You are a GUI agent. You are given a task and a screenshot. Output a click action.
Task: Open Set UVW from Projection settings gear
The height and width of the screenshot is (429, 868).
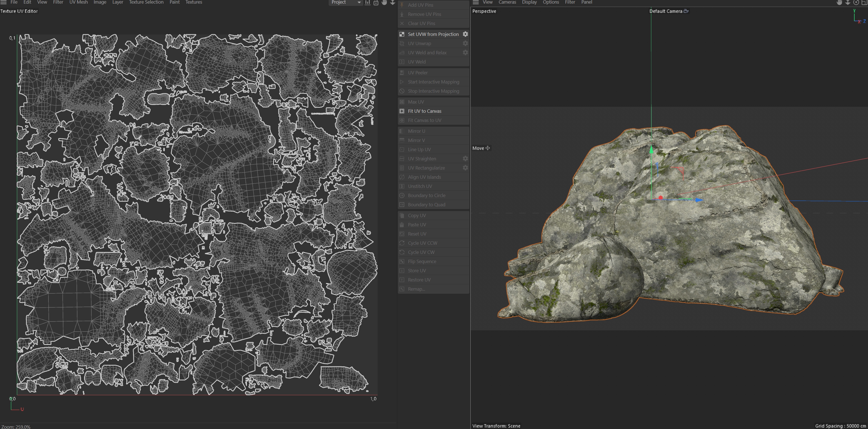(x=465, y=34)
